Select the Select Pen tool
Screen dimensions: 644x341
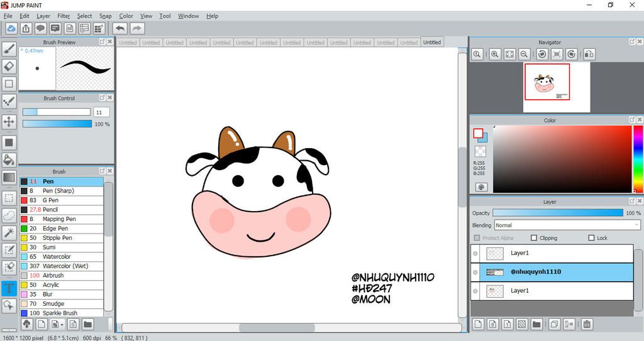9,250
